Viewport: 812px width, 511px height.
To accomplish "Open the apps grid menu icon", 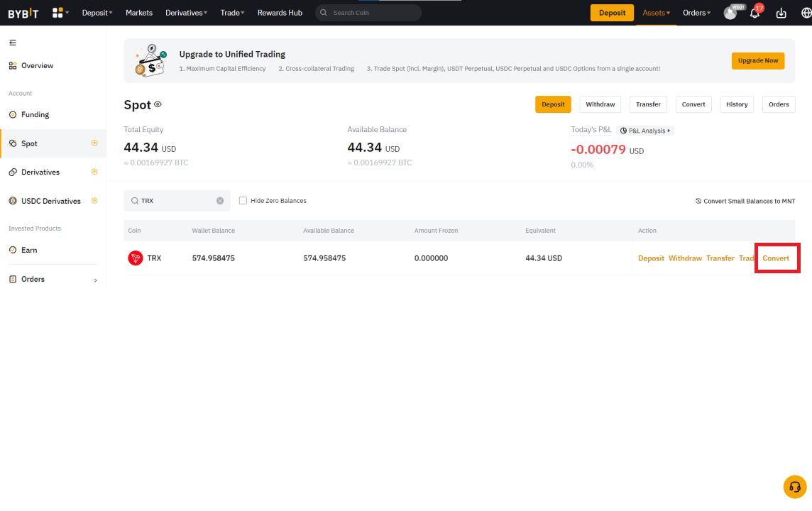I will point(57,13).
